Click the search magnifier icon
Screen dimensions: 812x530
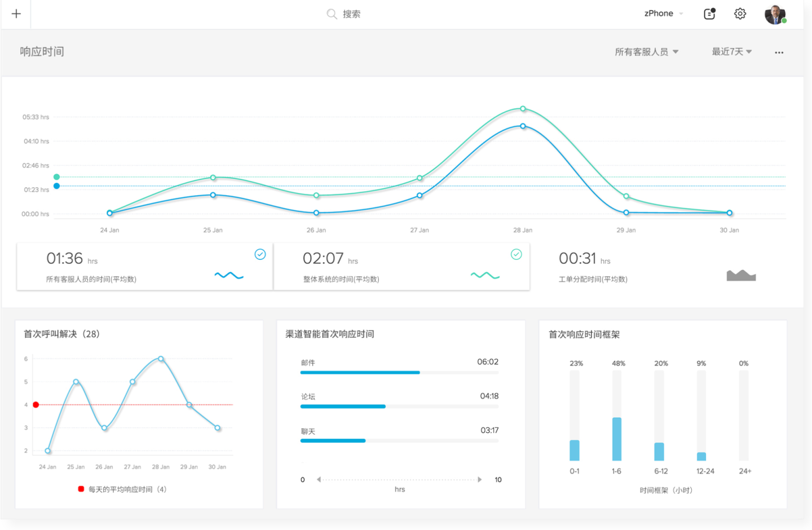pos(332,14)
